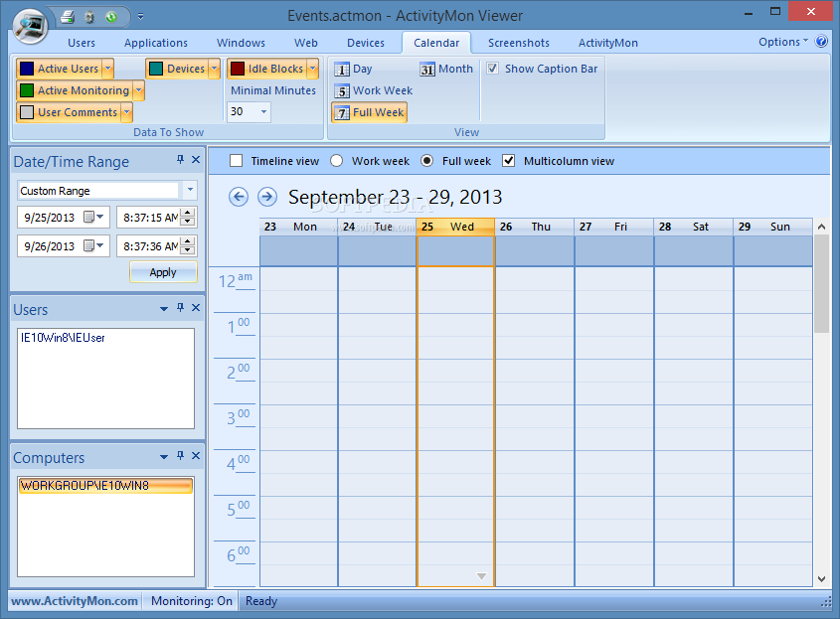
Task: Click the Active Monitoring green swatch
Action: [x=27, y=90]
